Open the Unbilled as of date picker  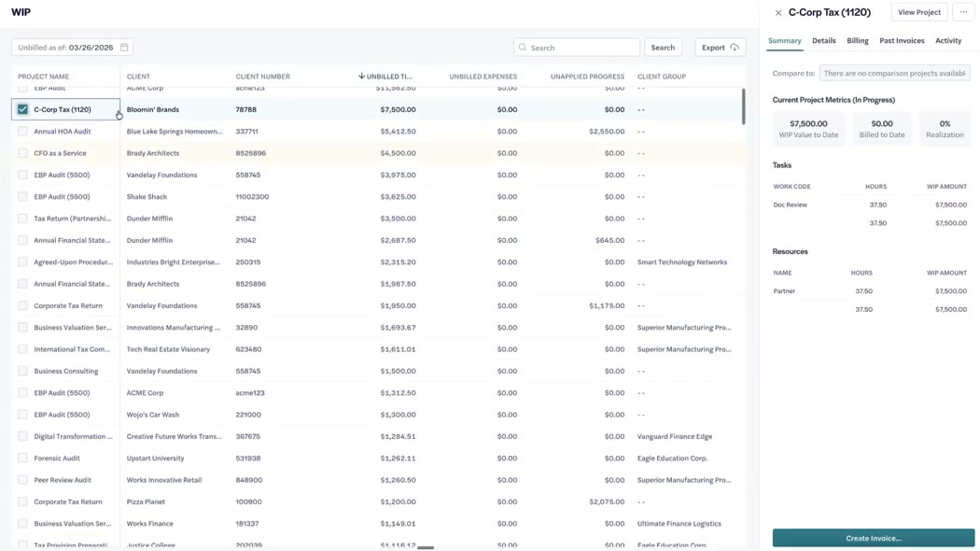[x=72, y=48]
